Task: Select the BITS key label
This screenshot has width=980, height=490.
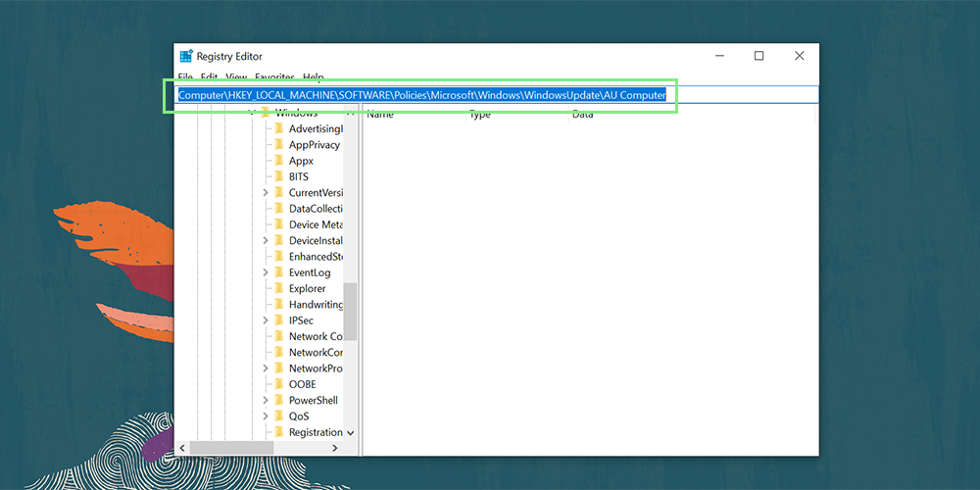Action: coord(299,176)
